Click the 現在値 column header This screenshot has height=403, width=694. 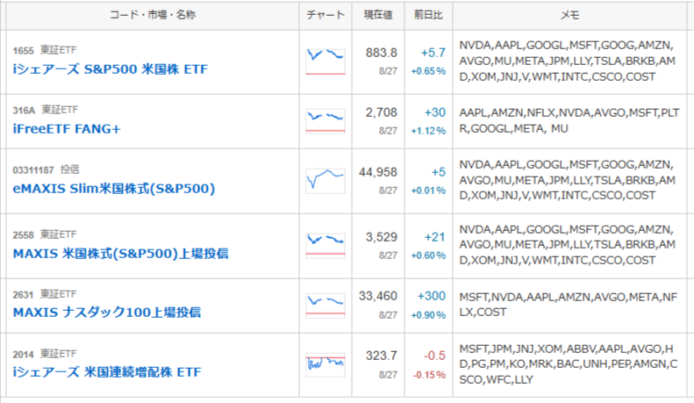[x=378, y=15]
